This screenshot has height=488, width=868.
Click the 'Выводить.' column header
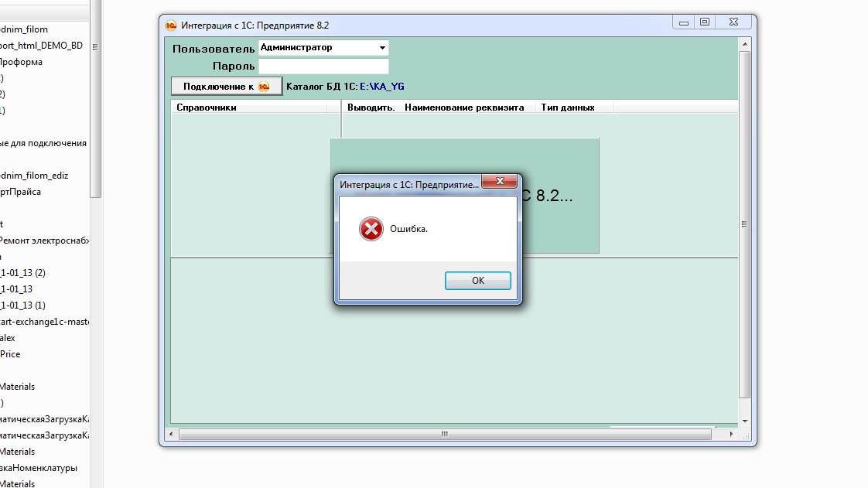point(371,107)
